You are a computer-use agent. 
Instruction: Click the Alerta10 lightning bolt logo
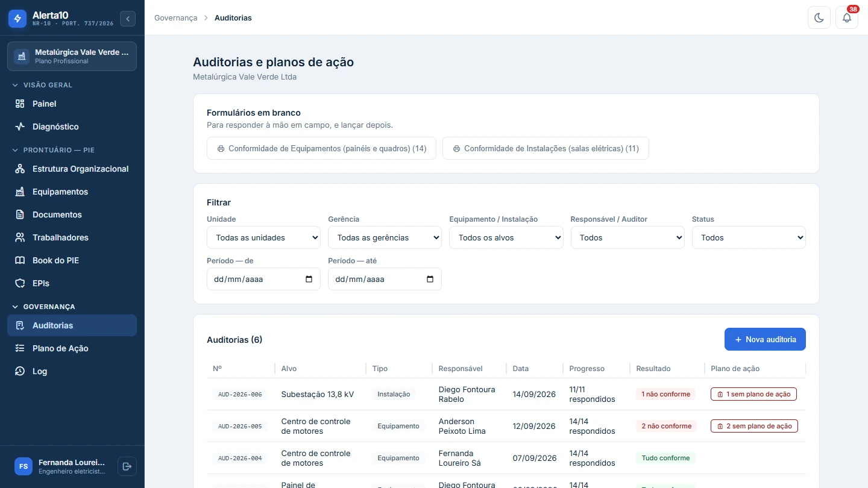[17, 19]
